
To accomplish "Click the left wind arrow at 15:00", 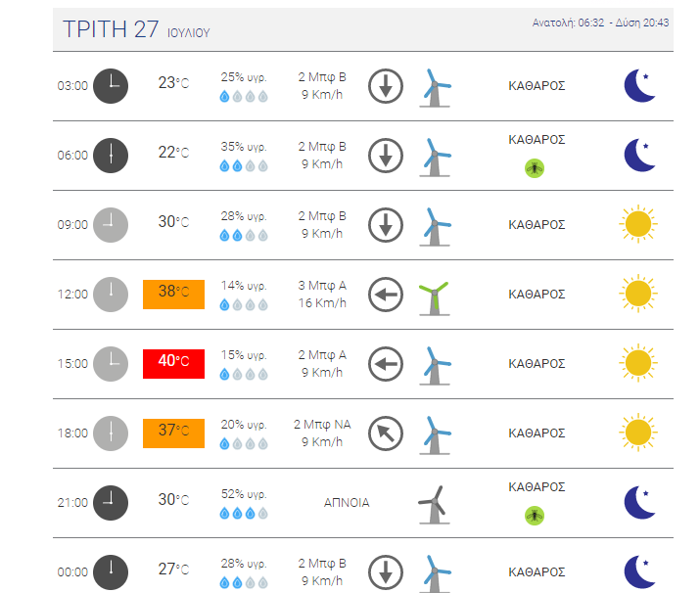I will [386, 364].
